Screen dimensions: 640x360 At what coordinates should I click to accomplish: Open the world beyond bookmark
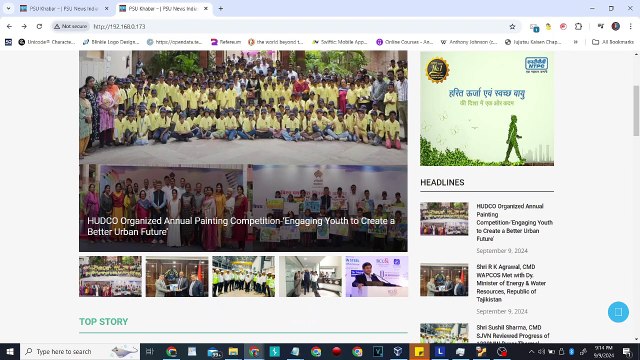(x=276, y=42)
